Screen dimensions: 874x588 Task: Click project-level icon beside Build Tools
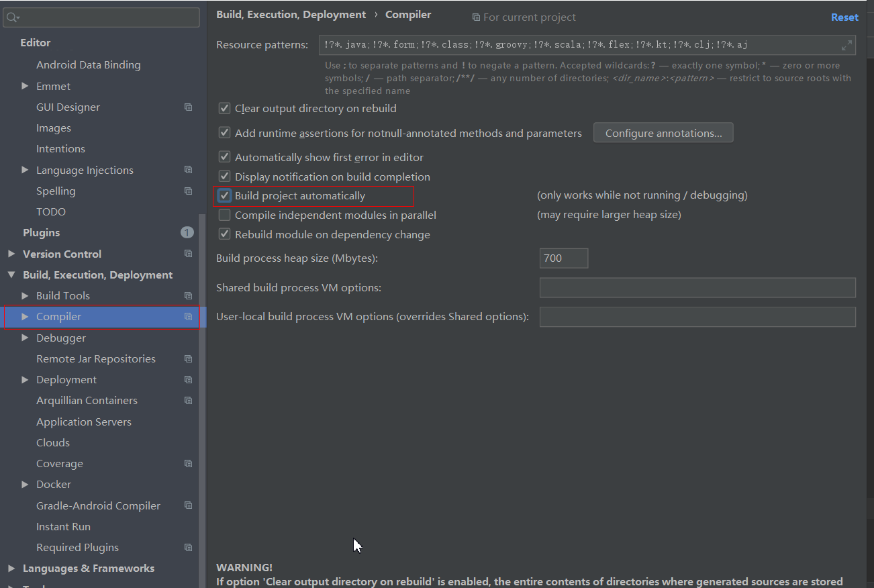(x=189, y=296)
